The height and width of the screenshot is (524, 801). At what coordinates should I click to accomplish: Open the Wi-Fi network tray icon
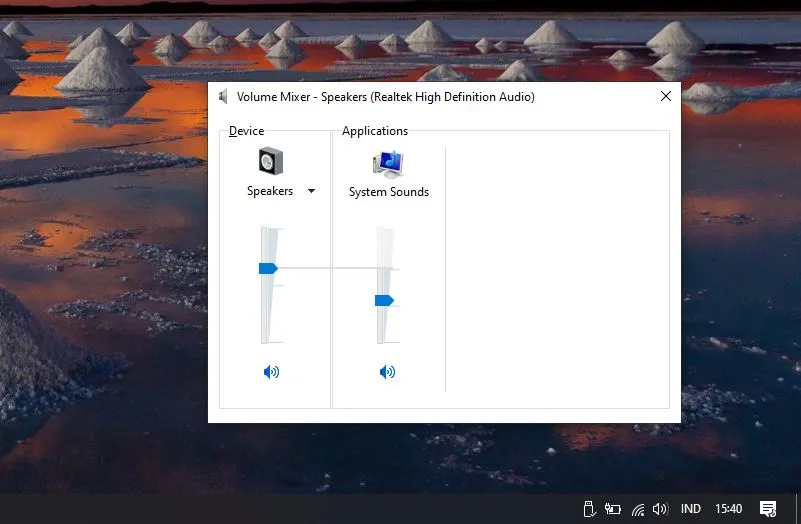(637, 509)
